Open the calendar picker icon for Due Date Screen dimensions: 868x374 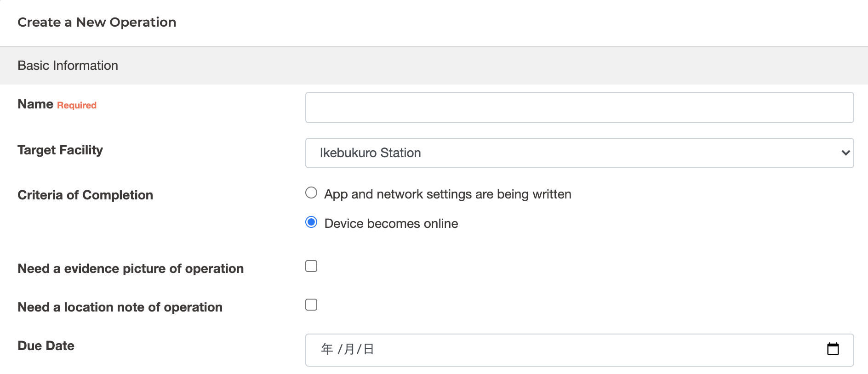point(833,349)
